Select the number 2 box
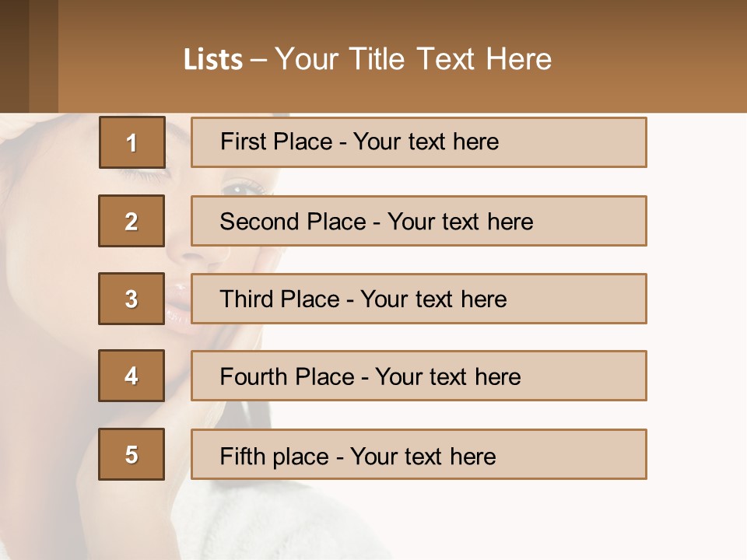Viewport: 747px width, 560px height. coord(132,221)
